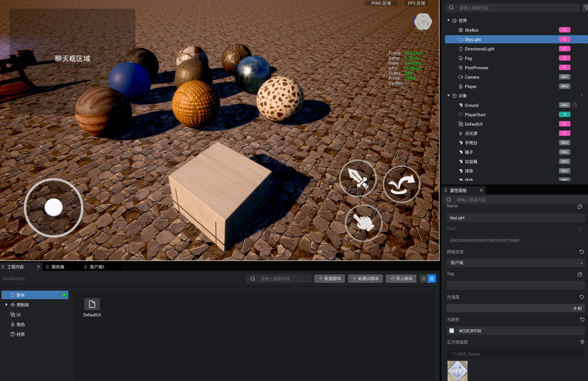The height and width of the screenshot is (381, 588).
Task: Expand the 预制体 folder
Action: tap(6, 305)
